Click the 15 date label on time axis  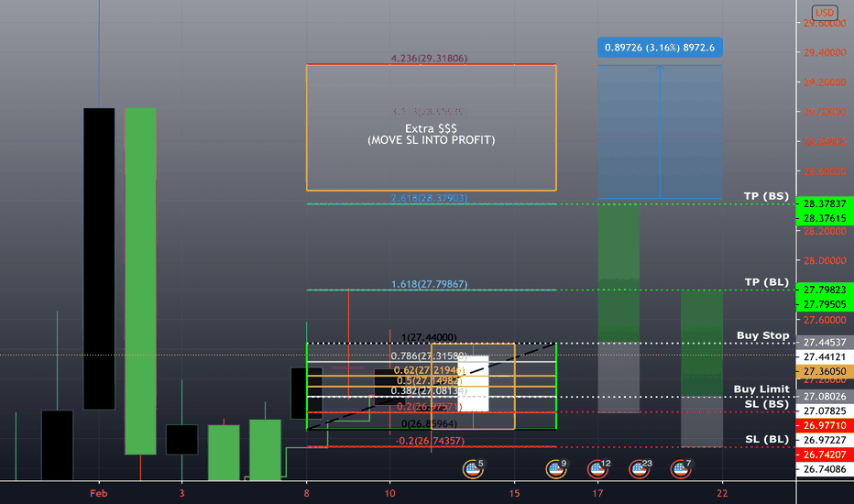(514, 493)
